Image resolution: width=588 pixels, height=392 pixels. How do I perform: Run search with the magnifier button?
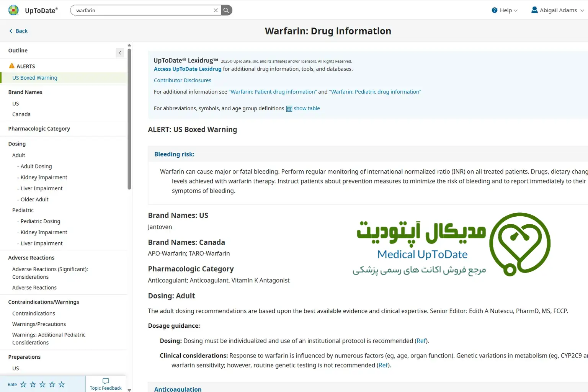coord(226,10)
